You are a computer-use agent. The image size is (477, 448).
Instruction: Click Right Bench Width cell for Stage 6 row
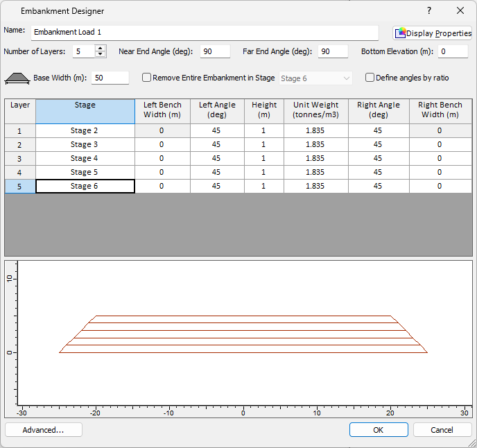pos(440,187)
